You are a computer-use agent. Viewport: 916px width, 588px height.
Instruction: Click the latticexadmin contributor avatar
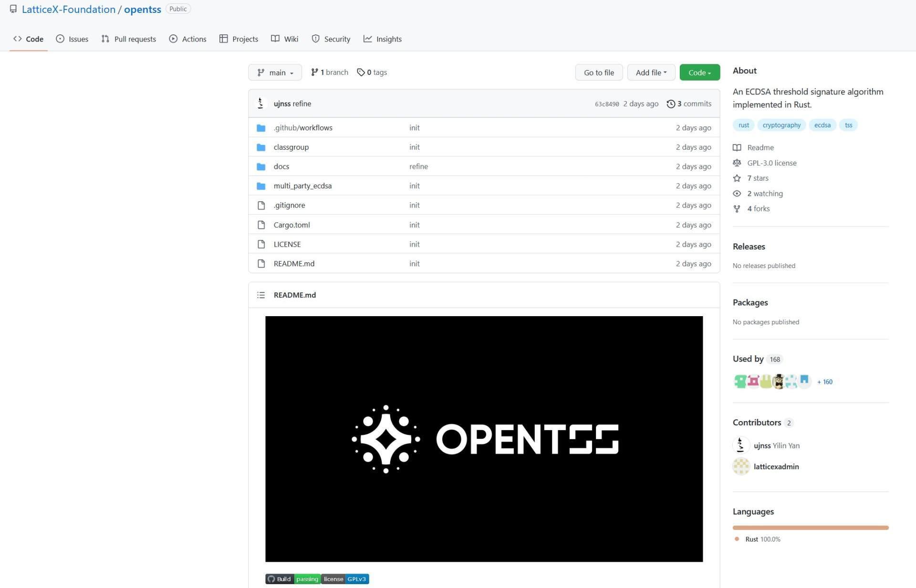pos(741,466)
